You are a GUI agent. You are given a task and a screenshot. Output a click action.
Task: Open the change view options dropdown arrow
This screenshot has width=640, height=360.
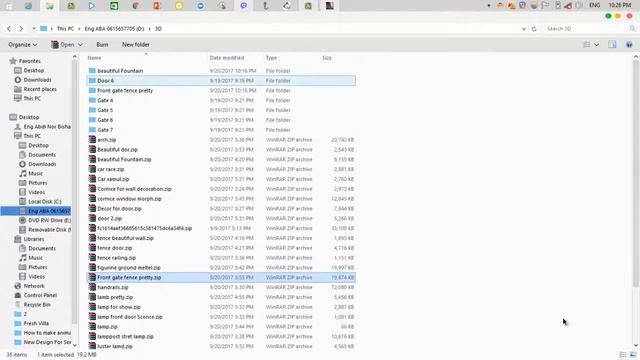[596, 44]
